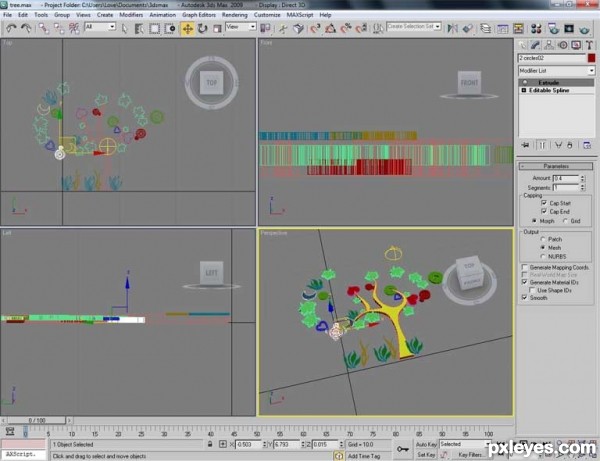Click the Quick Render teapot icon
Viewport: 600px width, 461px height.
click(x=584, y=29)
